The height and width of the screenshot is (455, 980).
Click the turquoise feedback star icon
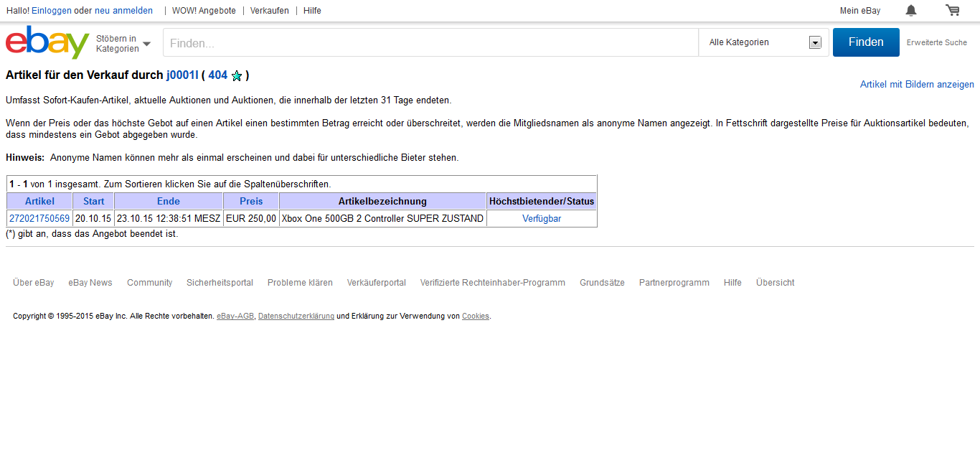pyautogui.click(x=237, y=75)
